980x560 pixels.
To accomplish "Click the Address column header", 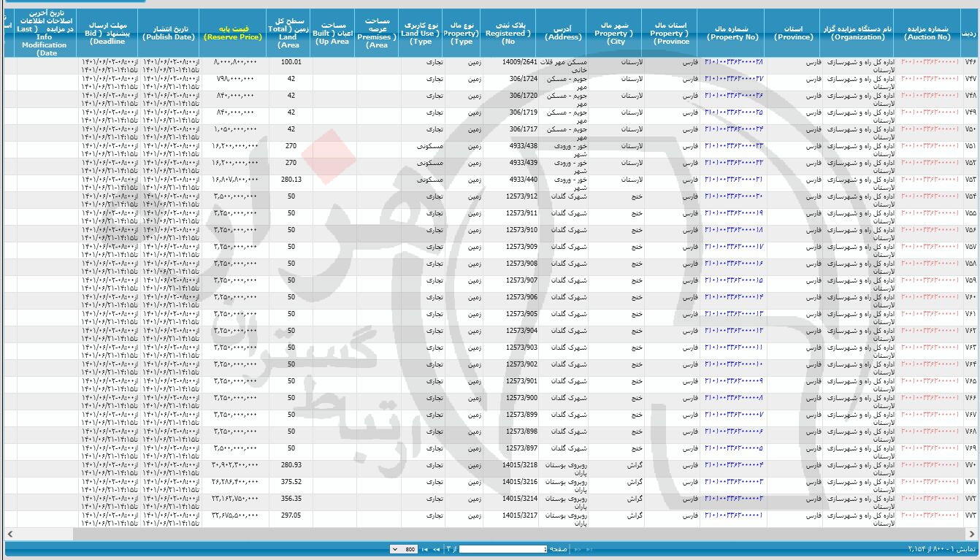I will [563, 33].
